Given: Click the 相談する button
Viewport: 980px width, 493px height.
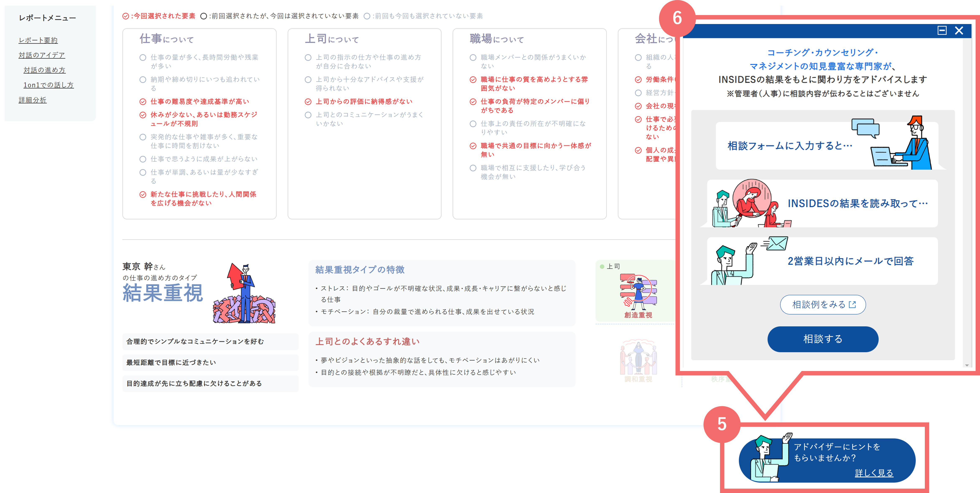Looking at the screenshot, I should coord(822,339).
